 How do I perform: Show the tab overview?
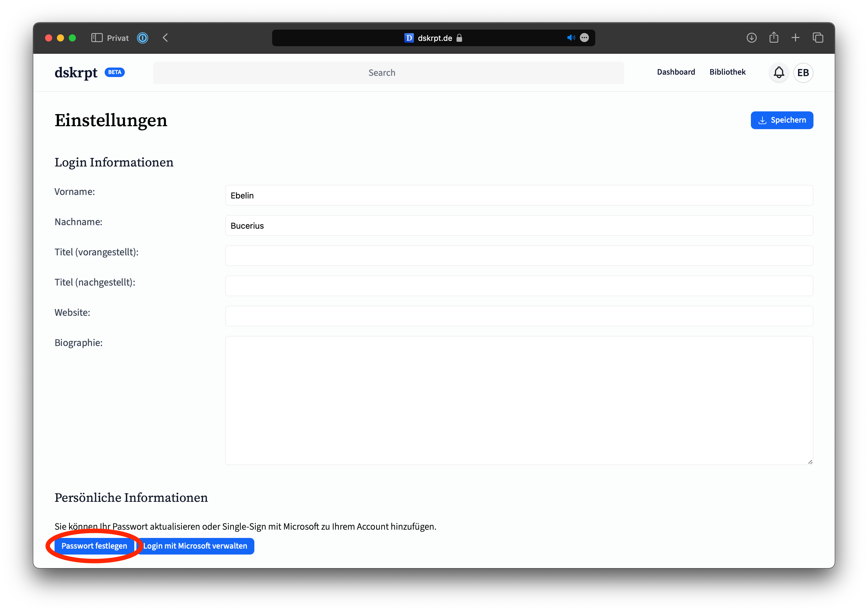tap(818, 38)
